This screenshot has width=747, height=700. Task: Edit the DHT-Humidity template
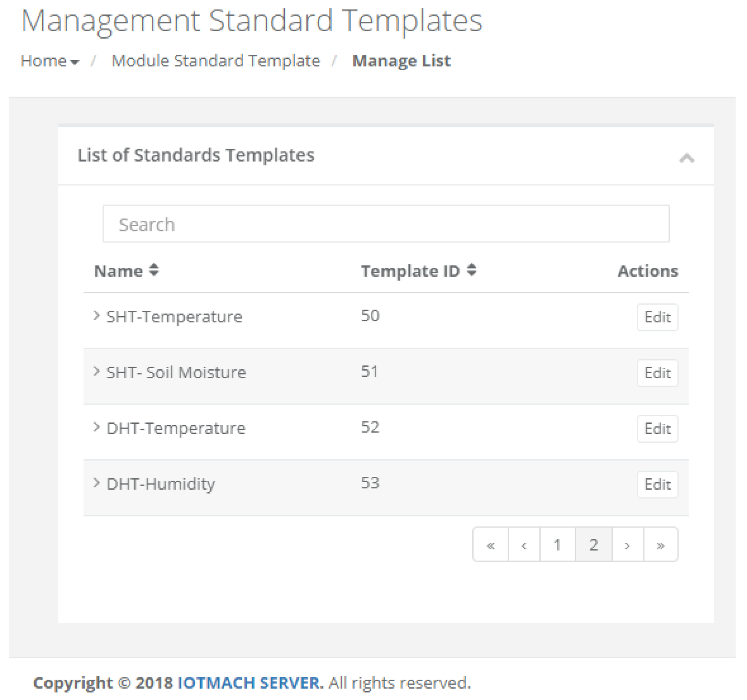click(657, 484)
